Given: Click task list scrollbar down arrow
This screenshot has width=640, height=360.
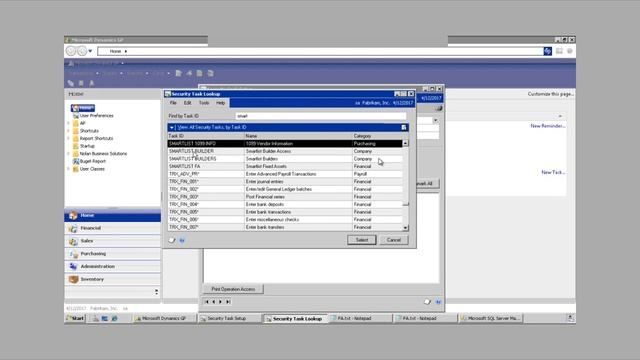Looking at the screenshot, I should 405,228.
